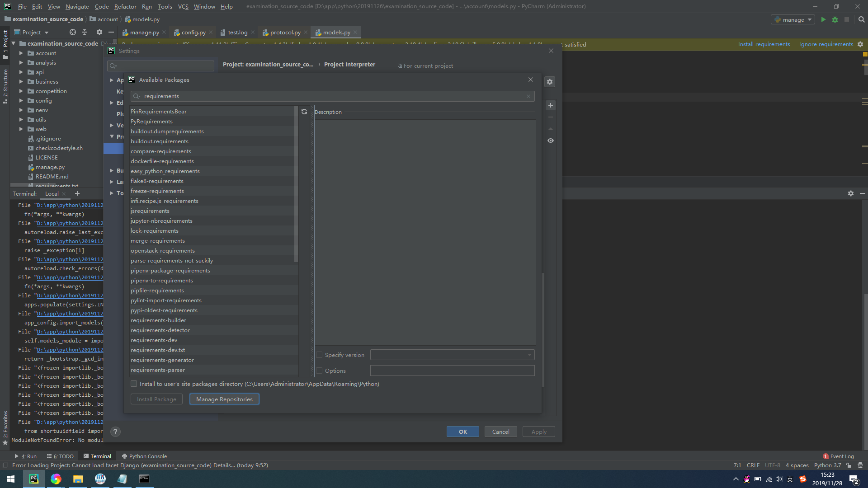
Task: Expand the competition folder
Action: [21, 91]
